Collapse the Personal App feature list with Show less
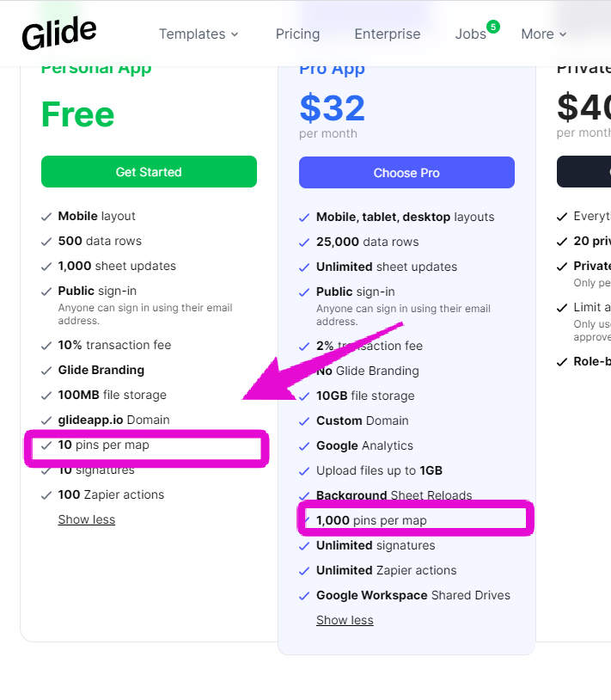 [87, 519]
